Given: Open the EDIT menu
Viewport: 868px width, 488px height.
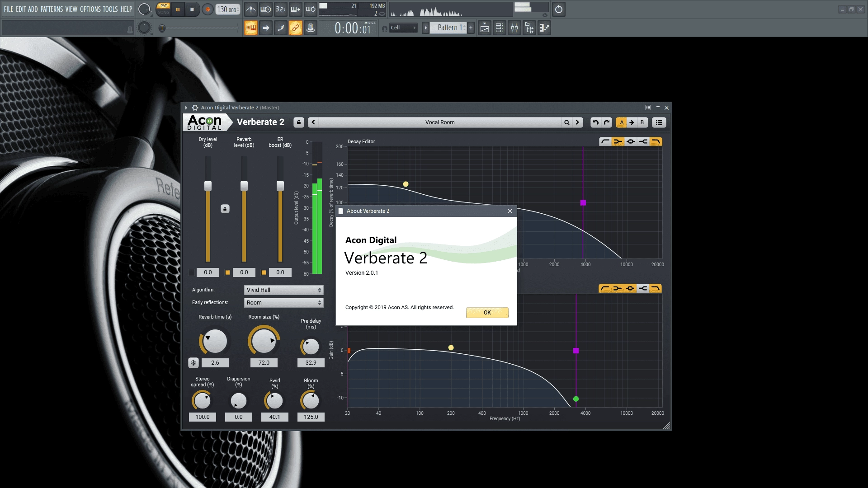Looking at the screenshot, I should (21, 9).
